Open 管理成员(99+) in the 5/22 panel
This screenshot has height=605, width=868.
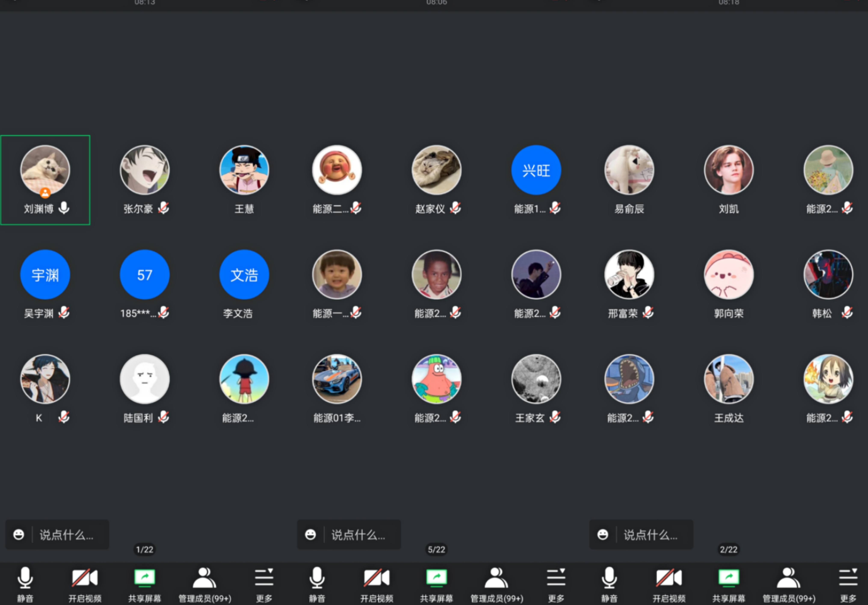496,578
